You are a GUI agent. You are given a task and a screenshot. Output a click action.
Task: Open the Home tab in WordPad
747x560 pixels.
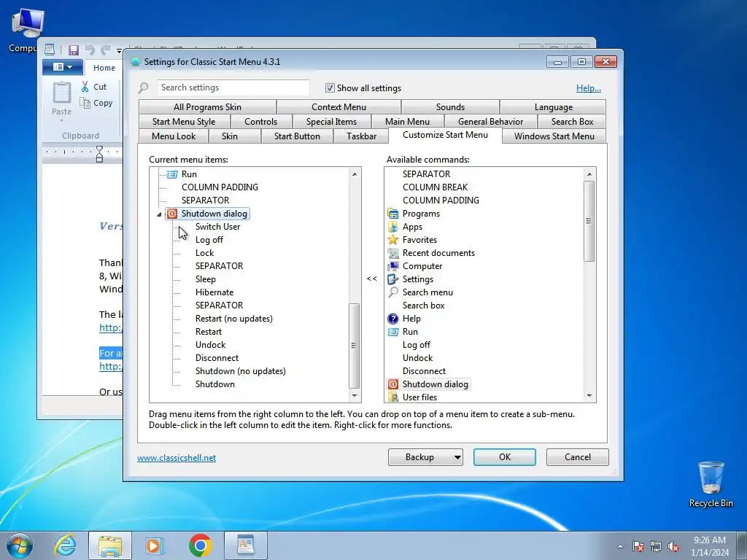[x=104, y=68]
